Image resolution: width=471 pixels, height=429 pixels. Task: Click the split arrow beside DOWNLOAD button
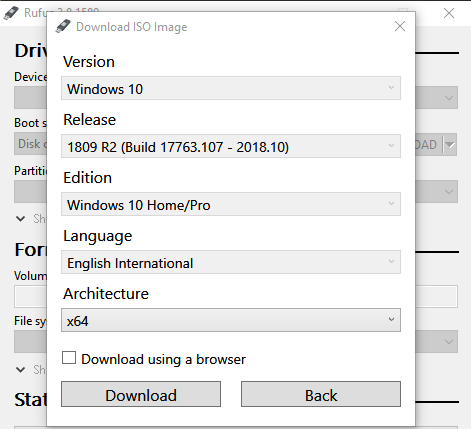(x=450, y=145)
